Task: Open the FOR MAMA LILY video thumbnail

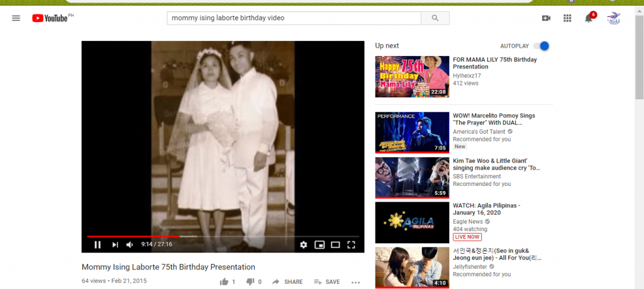Action: pos(412,77)
